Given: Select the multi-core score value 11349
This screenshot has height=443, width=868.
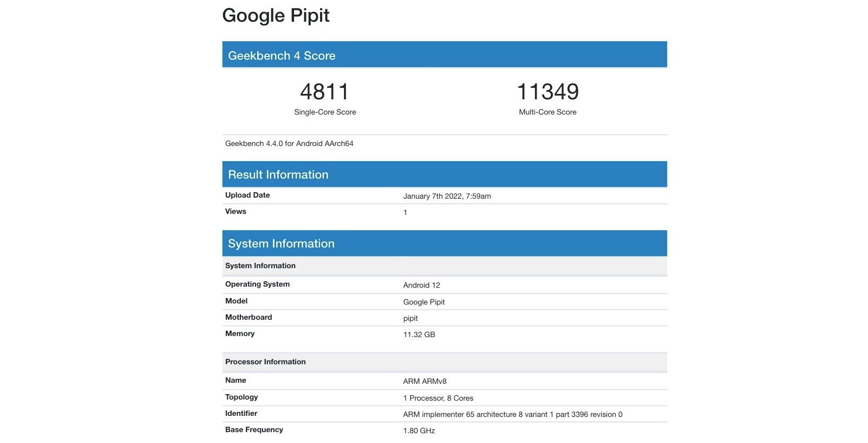Looking at the screenshot, I should click(548, 92).
